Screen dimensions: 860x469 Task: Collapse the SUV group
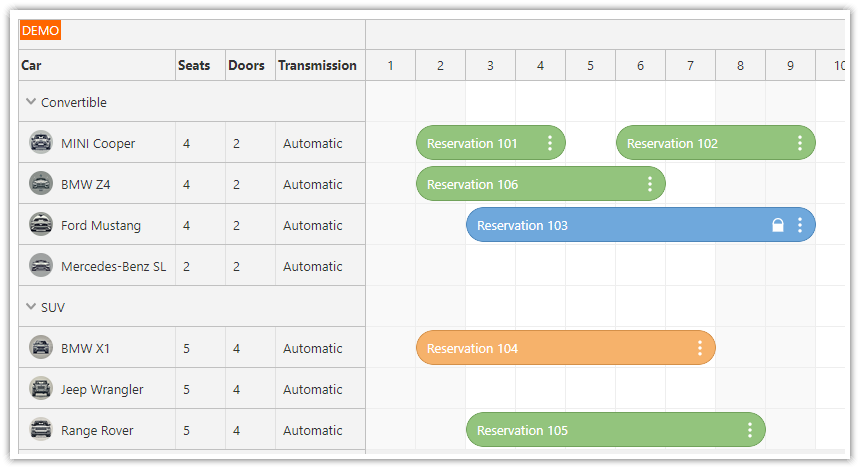pyautogui.click(x=32, y=307)
